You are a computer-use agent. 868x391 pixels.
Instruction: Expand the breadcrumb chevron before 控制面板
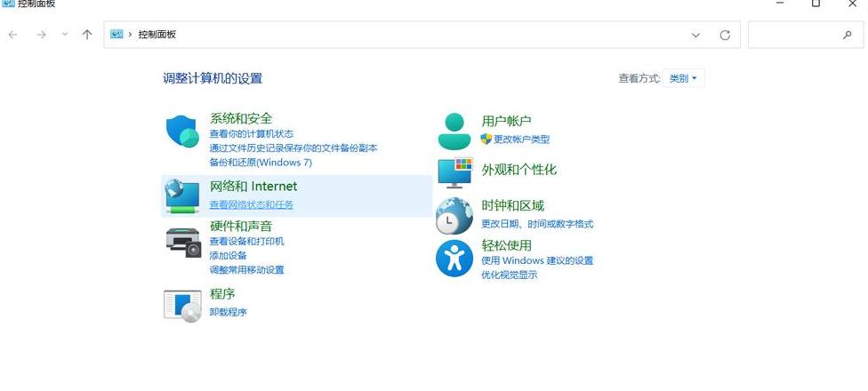coord(131,35)
